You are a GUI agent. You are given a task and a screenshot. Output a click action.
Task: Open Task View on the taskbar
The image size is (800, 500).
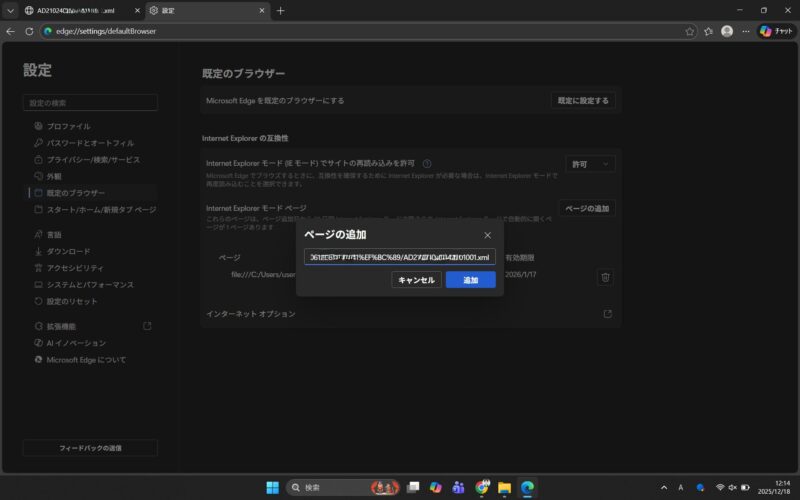(x=413, y=487)
